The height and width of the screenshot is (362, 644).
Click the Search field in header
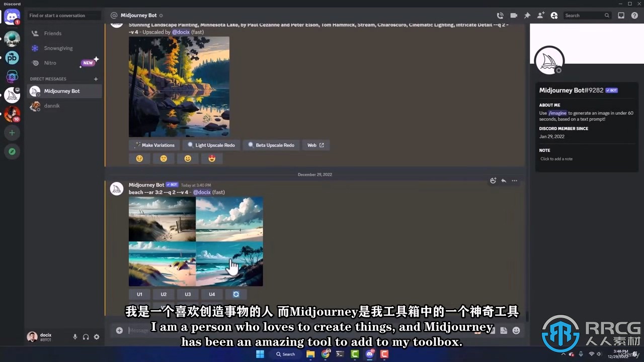click(587, 16)
